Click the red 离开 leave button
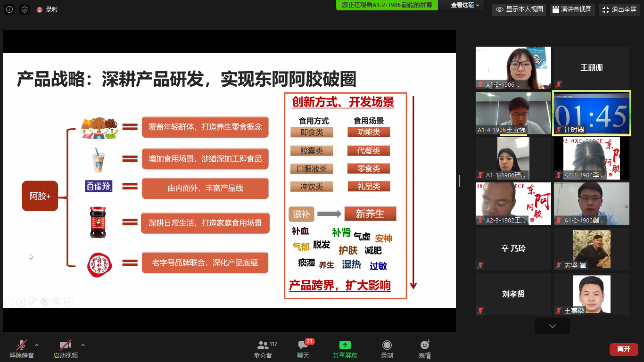The width and height of the screenshot is (644, 362). pyautogui.click(x=624, y=349)
